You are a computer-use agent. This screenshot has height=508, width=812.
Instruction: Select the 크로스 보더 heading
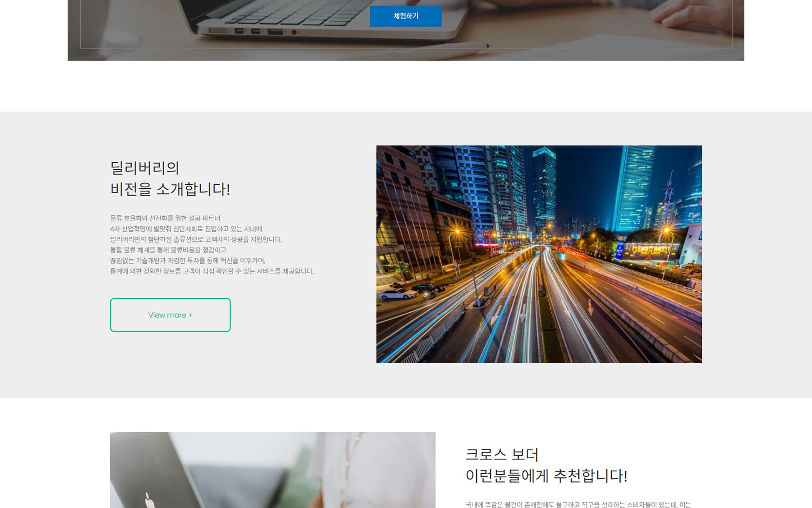[502, 454]
